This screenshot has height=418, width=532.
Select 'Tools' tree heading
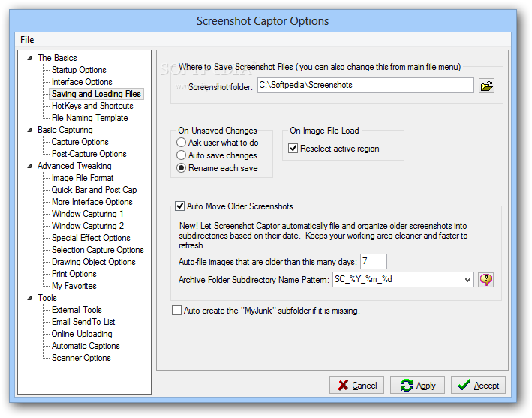click(47, 298)
